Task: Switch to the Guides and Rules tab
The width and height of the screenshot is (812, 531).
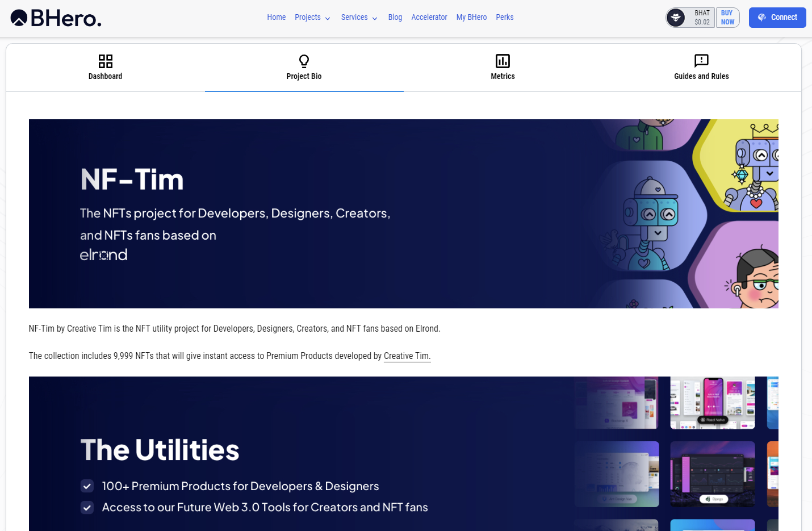Action: click(702, 68)
